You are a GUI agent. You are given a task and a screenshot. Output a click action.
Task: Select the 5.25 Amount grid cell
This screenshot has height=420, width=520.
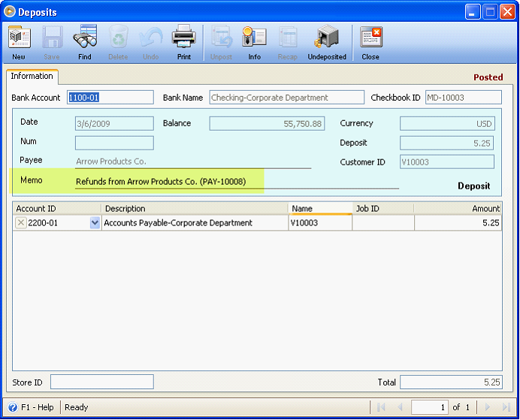pos(458,222)
